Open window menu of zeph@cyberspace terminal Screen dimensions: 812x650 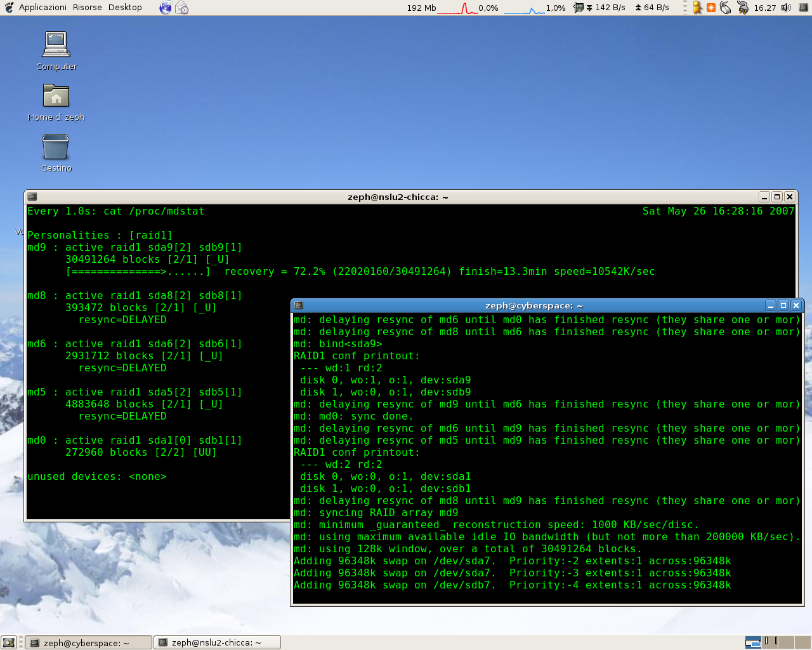[299, 305]
